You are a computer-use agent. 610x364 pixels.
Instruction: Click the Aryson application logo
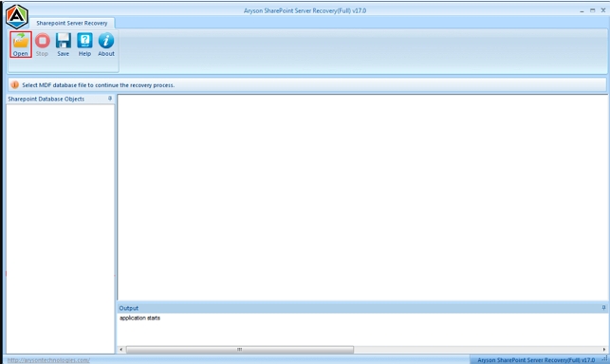[17, 16]
